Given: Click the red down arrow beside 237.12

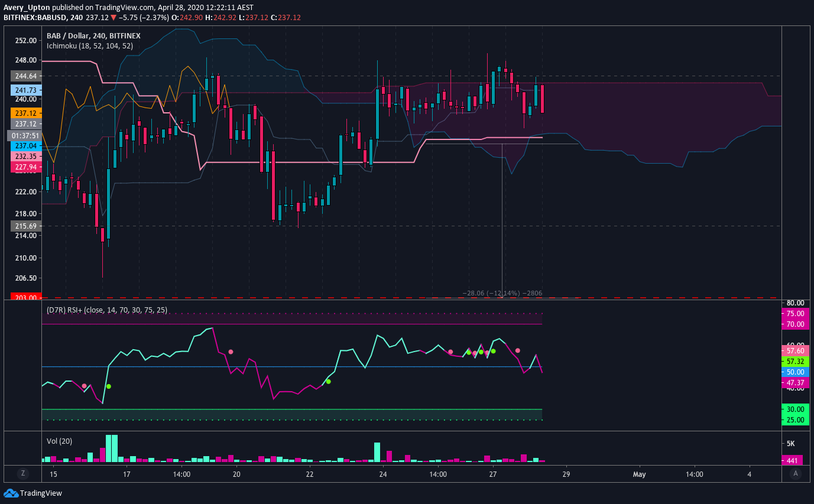Looking at the screenshot, I should tap(113, 18).
